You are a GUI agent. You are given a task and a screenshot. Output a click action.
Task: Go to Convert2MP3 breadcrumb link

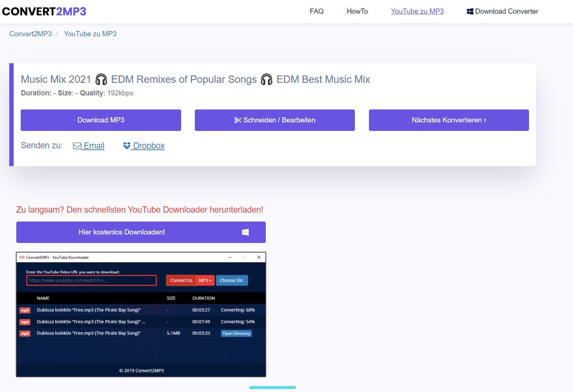30,34
